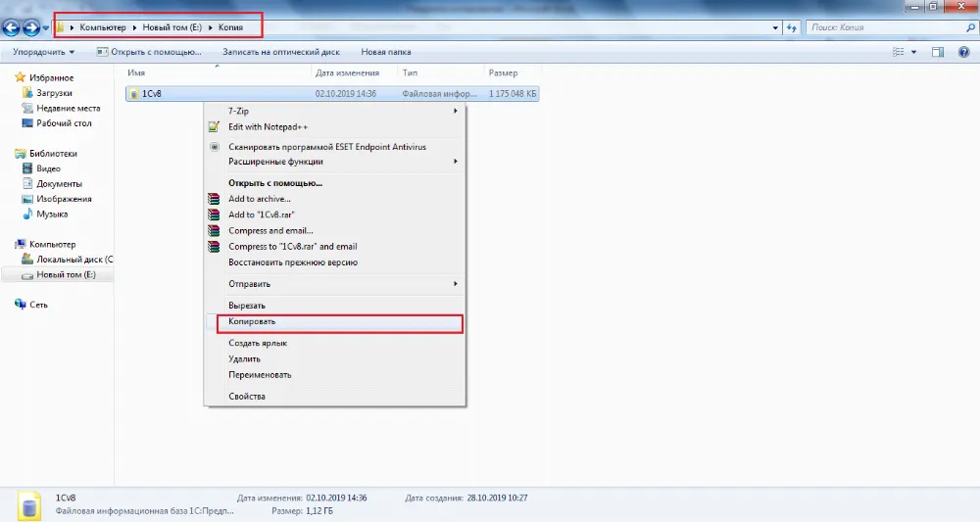Click Открыть с помощью... in the toolbar
Image resolution: width=980 pixels, height=522 pixels.
point(149,52)
